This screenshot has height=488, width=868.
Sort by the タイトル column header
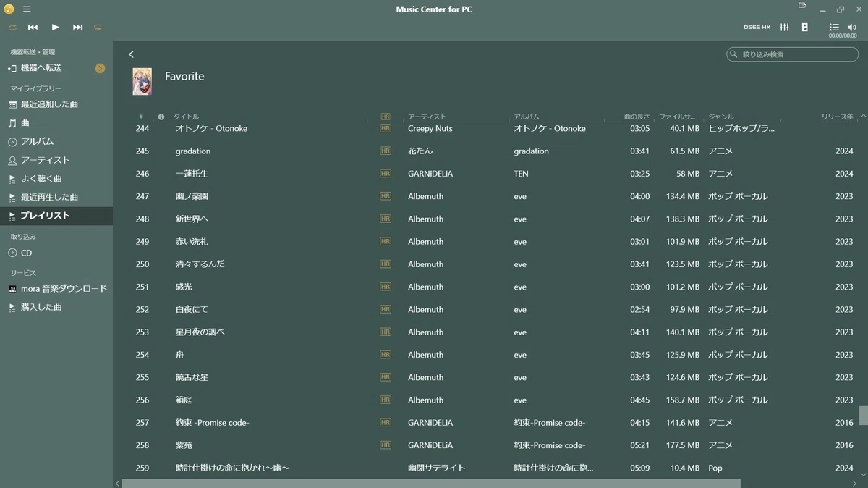click(x=186, y=117)
